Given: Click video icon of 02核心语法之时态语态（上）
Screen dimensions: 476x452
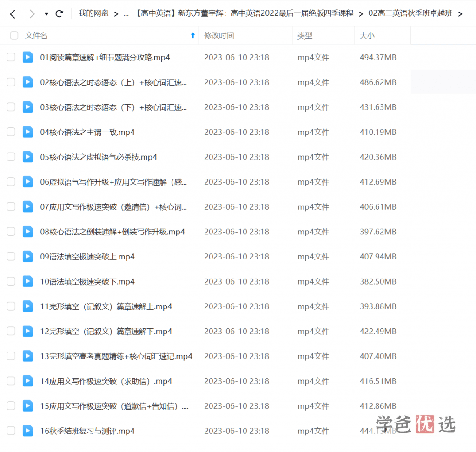Looking at the screenshot, I should click(x=27, y=82).
